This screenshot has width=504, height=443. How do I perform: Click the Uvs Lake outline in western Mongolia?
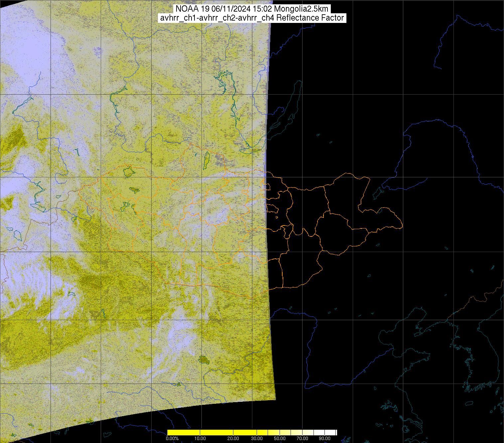pos(128,172)
